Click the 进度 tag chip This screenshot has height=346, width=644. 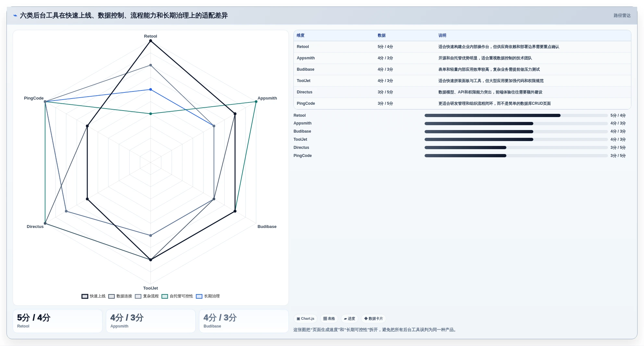click(350, 318)
